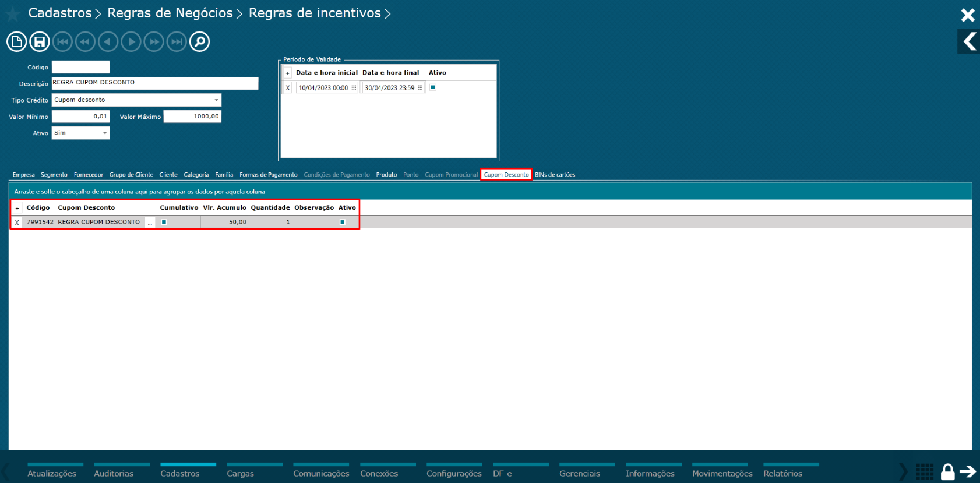Image resolution: width=980 pixels, height=483 pixels.
Task: Remove the validity period row with the X button
Action: [x=287, y=88]
